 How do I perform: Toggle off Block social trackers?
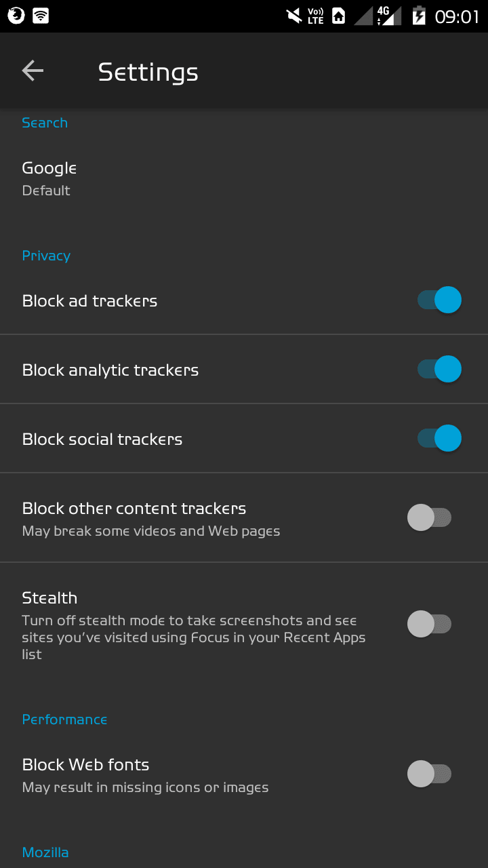tap(439, 438)
